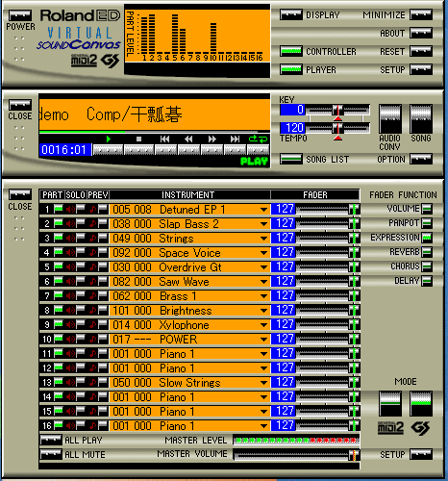Toggle the CONTROLLER panel button
Image resolution: width=448 pixels, height=481 pixels.
coord(290,51)
